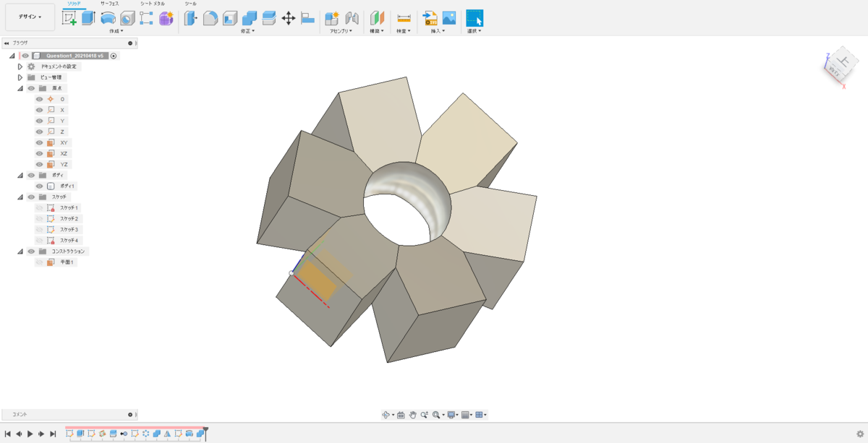Jump timeline to the beginning
Viewport: 868px width, 443px height.
pyautogui.click(x=7, y=434)
